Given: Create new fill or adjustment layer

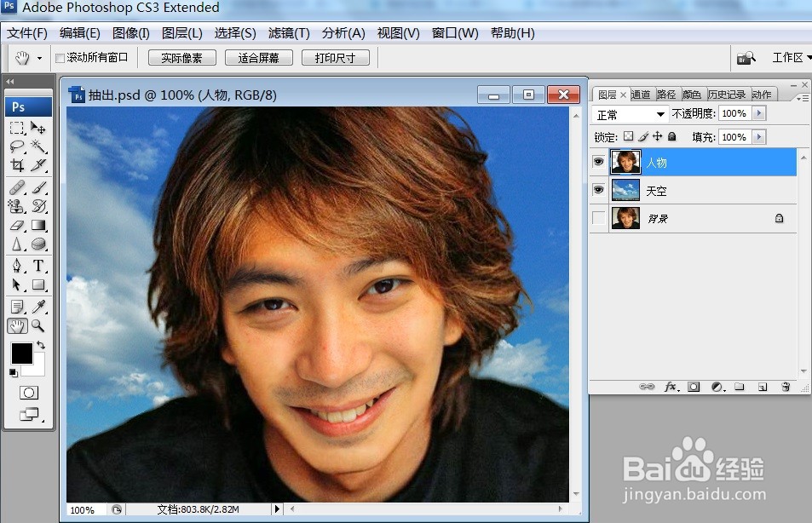Looking at the screenshot, I should click(717, 387).
